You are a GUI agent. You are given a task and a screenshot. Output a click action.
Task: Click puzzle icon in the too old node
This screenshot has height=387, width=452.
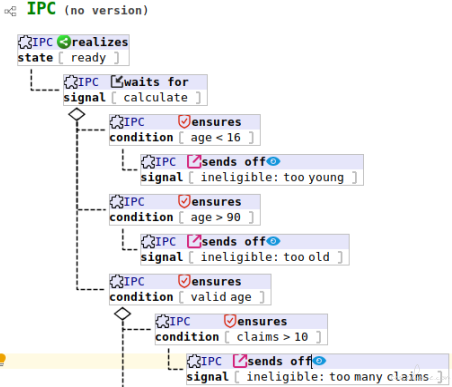(148, 242)
